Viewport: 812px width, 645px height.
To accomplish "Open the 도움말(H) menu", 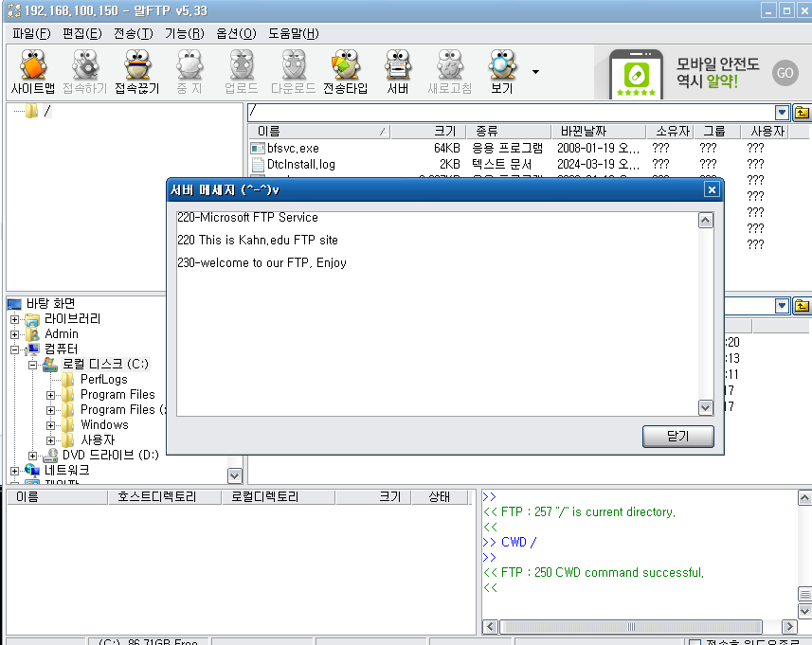I will click(x=294, y=34).
